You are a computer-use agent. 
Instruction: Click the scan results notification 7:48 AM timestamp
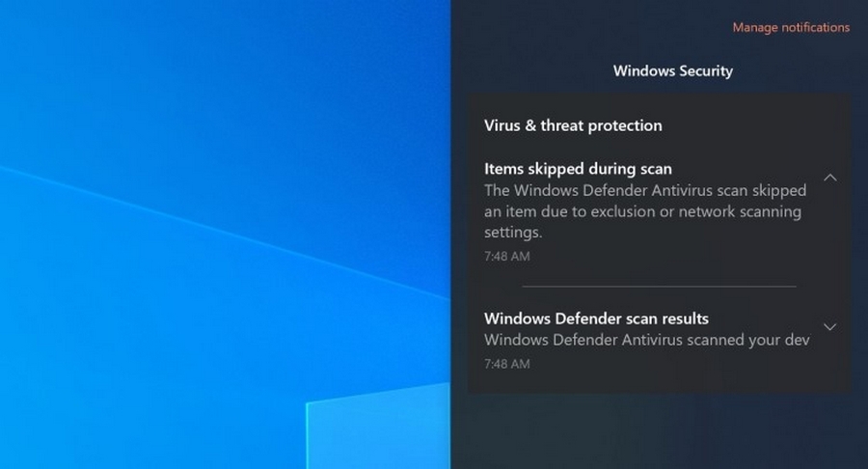pyautogui.click(x=507, y=364)
